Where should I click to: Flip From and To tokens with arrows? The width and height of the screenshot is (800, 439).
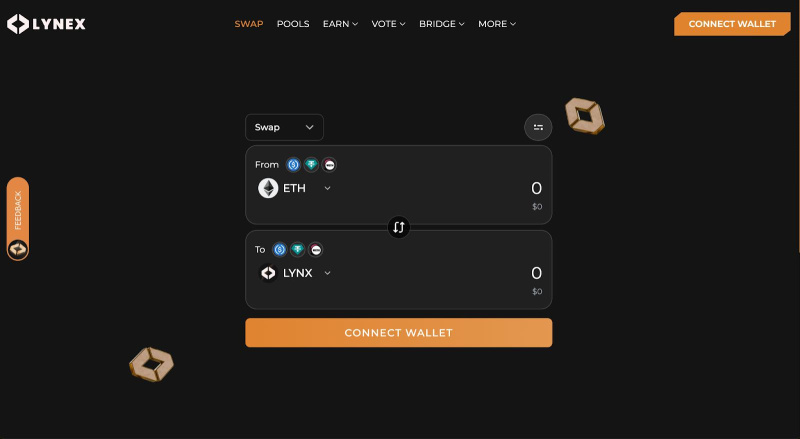[x=398, y=227]
